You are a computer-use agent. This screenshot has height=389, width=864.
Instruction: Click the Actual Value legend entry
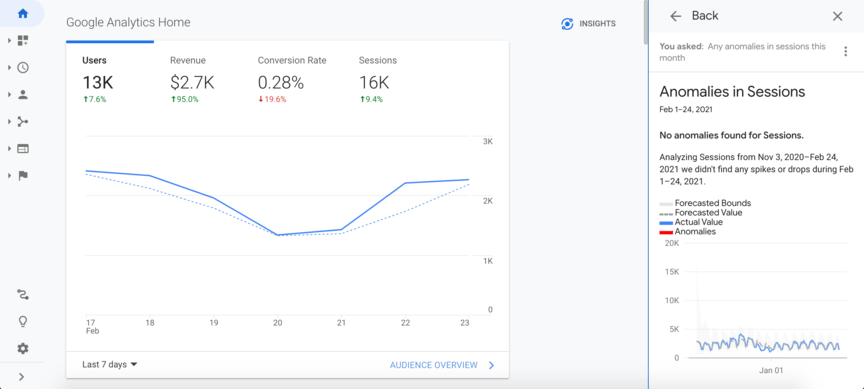pyautogui.click(x=692, y=222)
